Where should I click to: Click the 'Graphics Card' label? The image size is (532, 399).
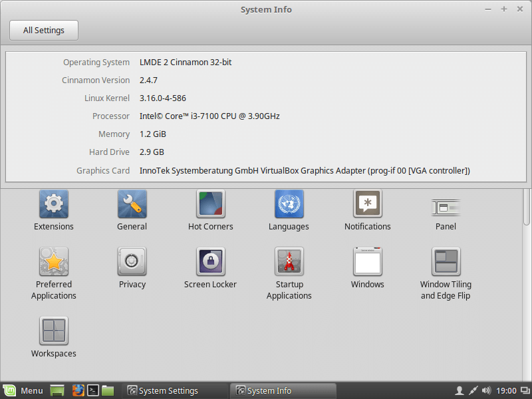[x=103, y=171]
